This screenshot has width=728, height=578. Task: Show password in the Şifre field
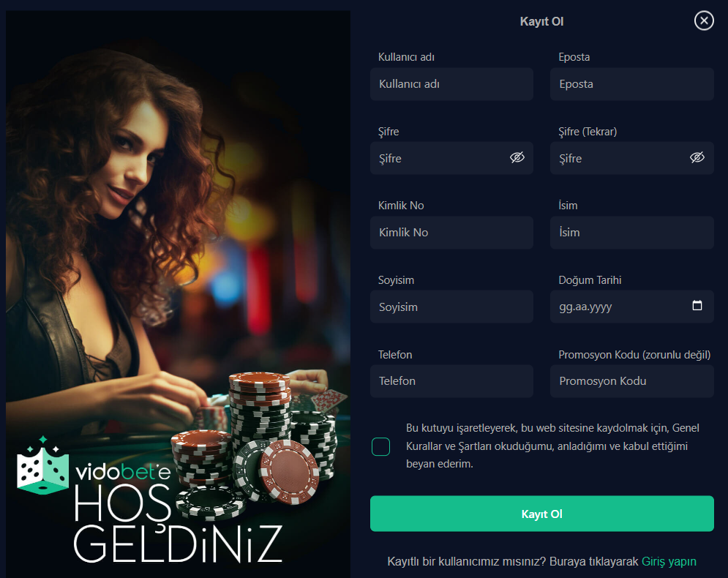(x=517, y=157)
